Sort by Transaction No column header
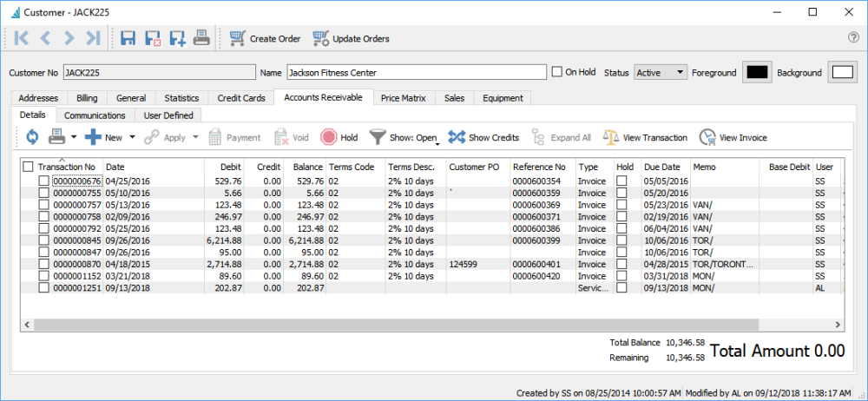 [x=67, y=167]
